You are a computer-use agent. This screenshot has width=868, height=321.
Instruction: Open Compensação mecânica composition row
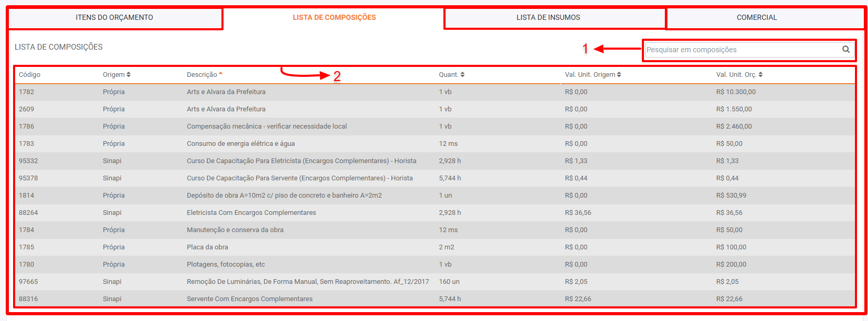coord(266,127)
